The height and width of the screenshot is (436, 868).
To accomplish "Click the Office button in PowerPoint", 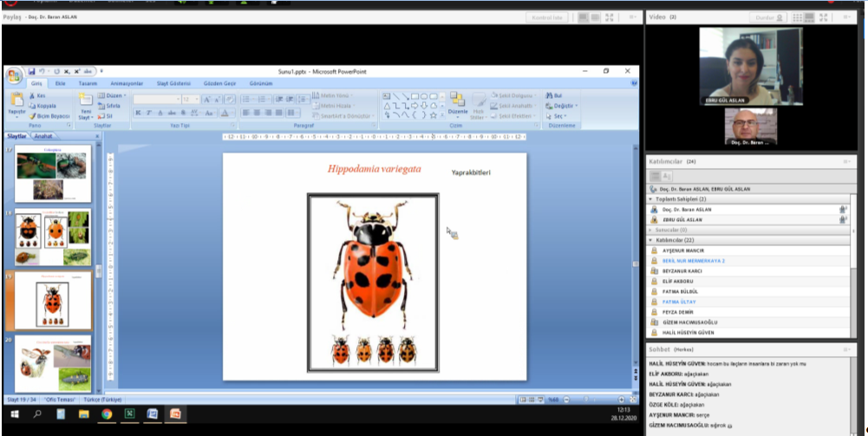I will coord(14,75).
